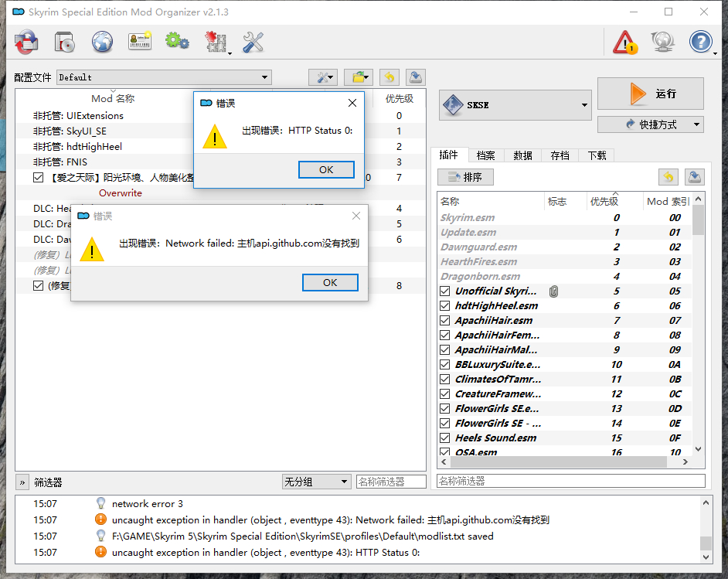Open the 无分组 grouping dropdown

coord(316,482)
